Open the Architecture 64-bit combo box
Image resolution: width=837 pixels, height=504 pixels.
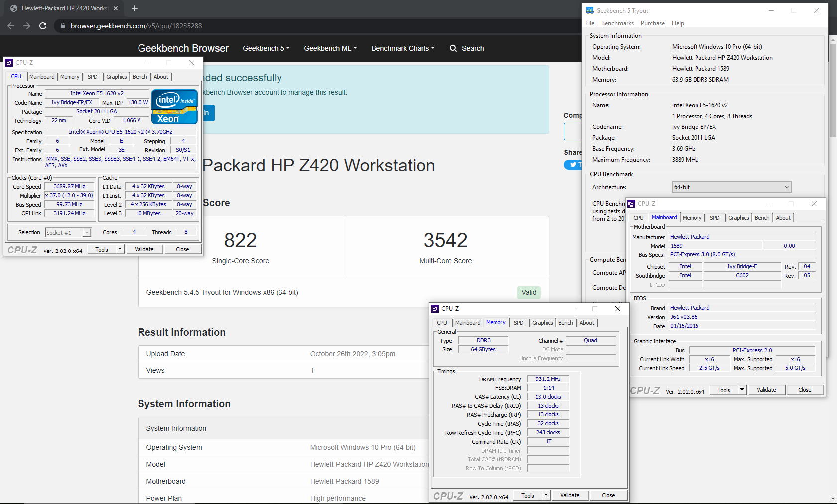click(x=731, y=187)
